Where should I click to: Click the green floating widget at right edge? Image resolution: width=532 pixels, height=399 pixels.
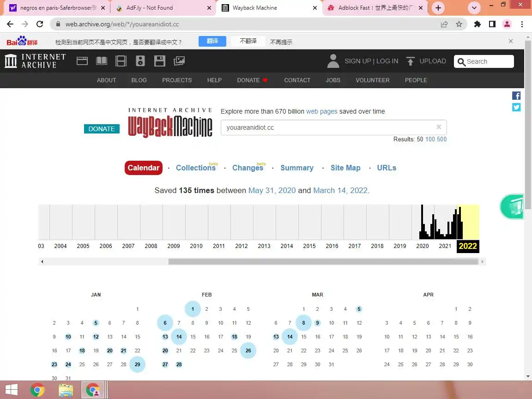[513, 206]
